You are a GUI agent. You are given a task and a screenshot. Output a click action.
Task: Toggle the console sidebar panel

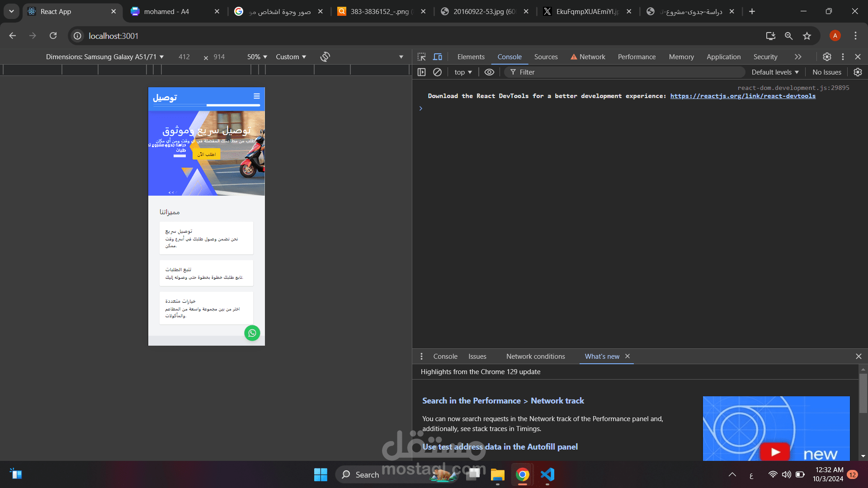point(422,72)
